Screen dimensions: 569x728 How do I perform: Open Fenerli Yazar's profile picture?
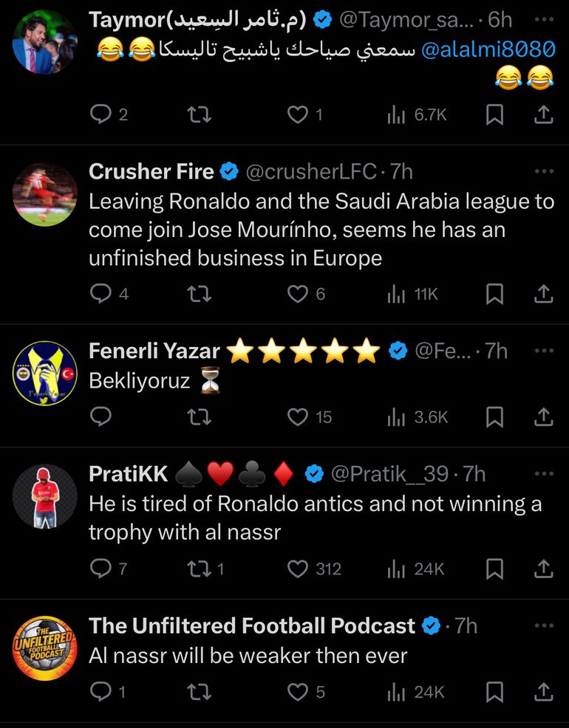pyautogui.click(x=45, y=373)
